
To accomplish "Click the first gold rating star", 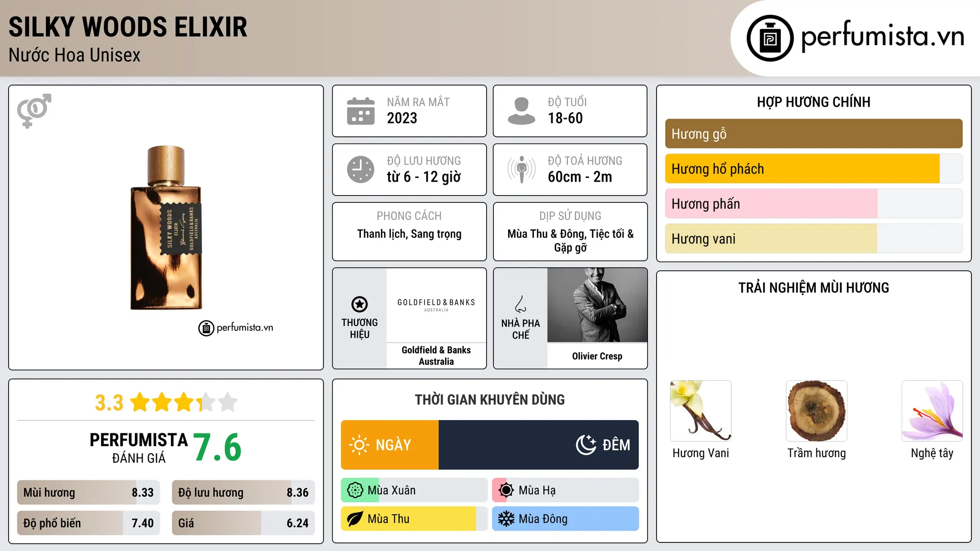I will (140, 402).
